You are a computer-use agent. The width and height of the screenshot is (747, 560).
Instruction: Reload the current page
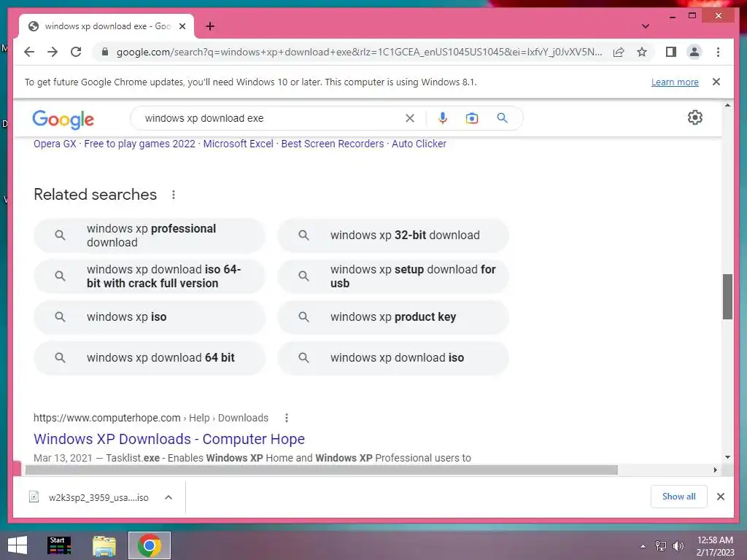[76, 52]
